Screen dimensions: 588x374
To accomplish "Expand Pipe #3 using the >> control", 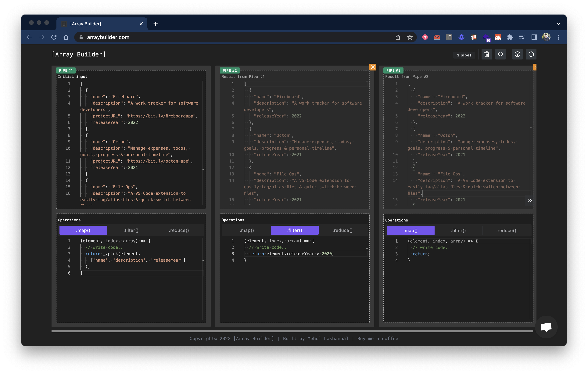I will tap(530, 200).
